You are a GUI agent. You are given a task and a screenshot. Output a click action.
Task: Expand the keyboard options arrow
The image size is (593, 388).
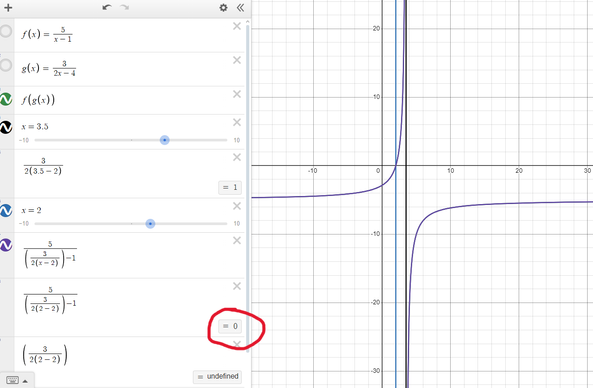click(x=25, y=381)
